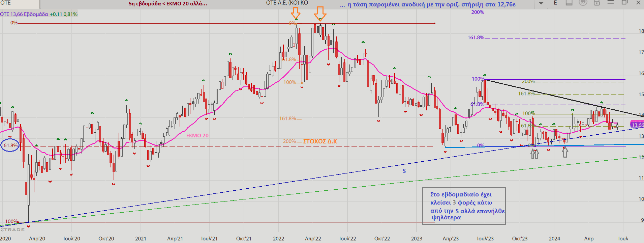Click the Οκτ'21 date on time axis
Viewport: 644px width, 243px height.
coord(244,239)
